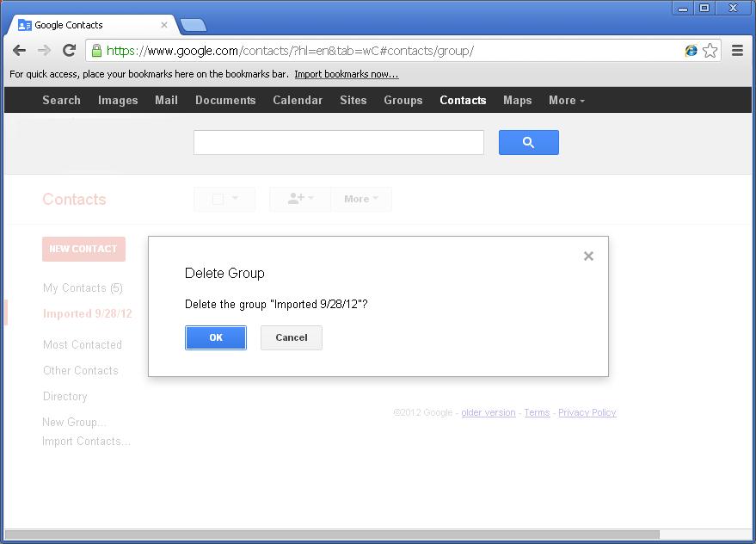Open Calendar from the navigation bar
756x544 pixels.
point(298,100)
